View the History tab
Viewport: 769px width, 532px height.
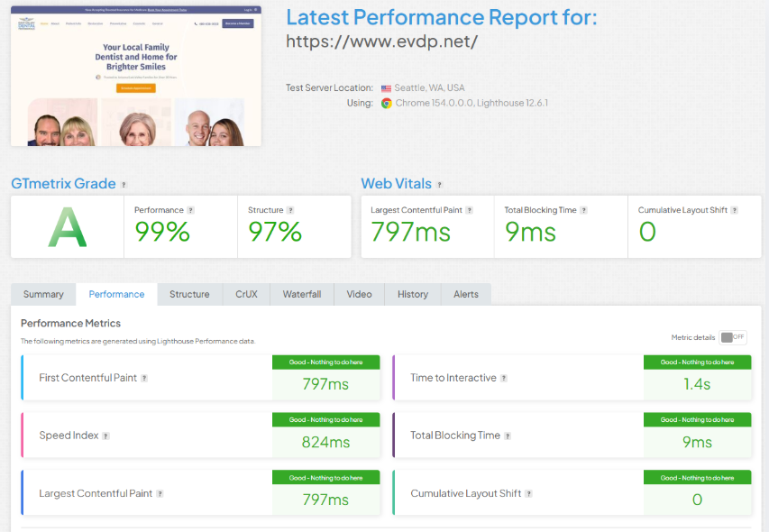point(413,294)
